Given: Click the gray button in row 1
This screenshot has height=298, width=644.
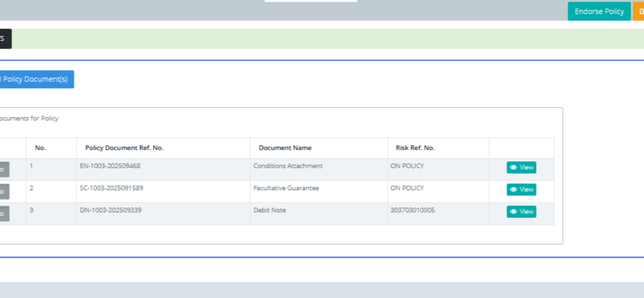Looking at the screenshot, I should click(x=3, y=170).
